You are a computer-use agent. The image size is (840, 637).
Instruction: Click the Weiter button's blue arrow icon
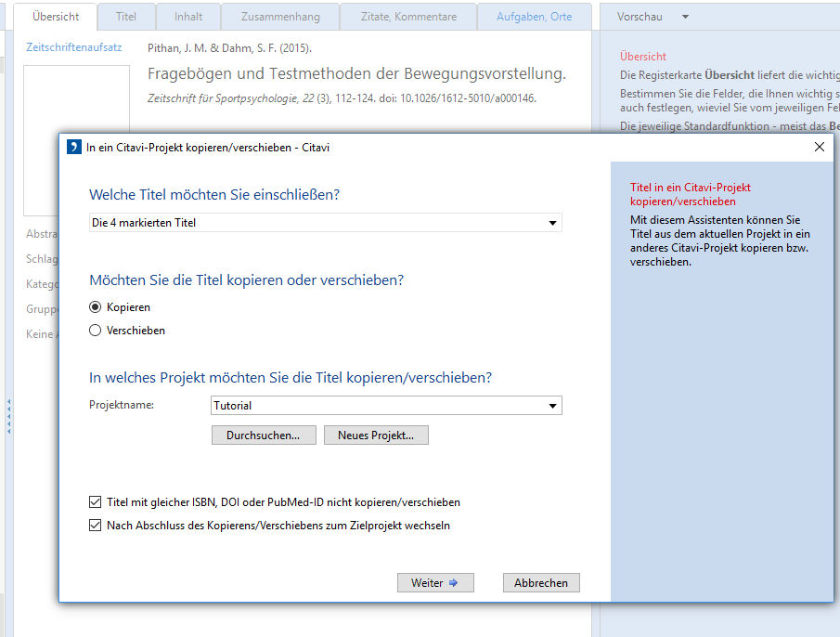[453, 583]
